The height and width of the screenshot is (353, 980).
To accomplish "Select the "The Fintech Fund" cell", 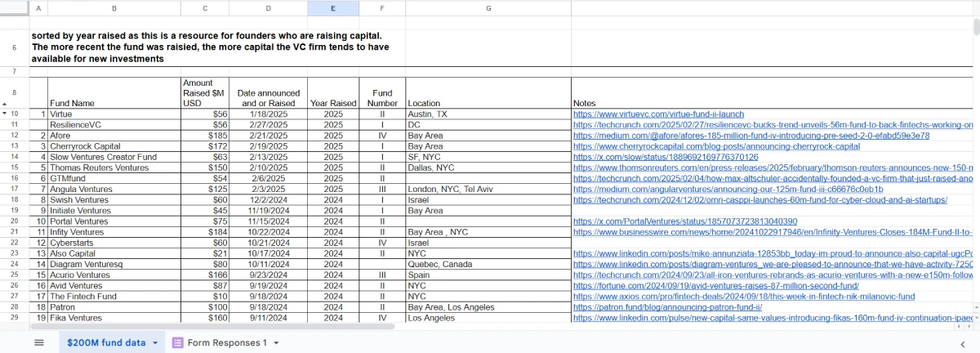I will pos(114,295).
